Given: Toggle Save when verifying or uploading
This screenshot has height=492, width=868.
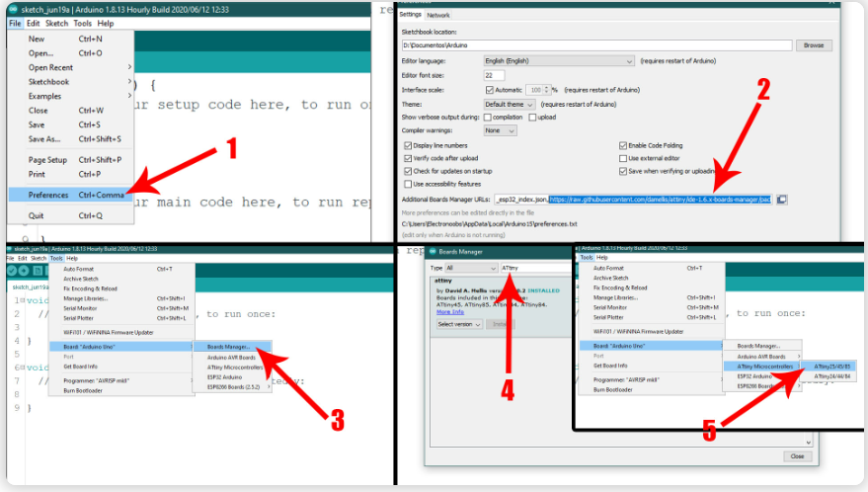Looking at the screenshot, I should tap(623, 171).
